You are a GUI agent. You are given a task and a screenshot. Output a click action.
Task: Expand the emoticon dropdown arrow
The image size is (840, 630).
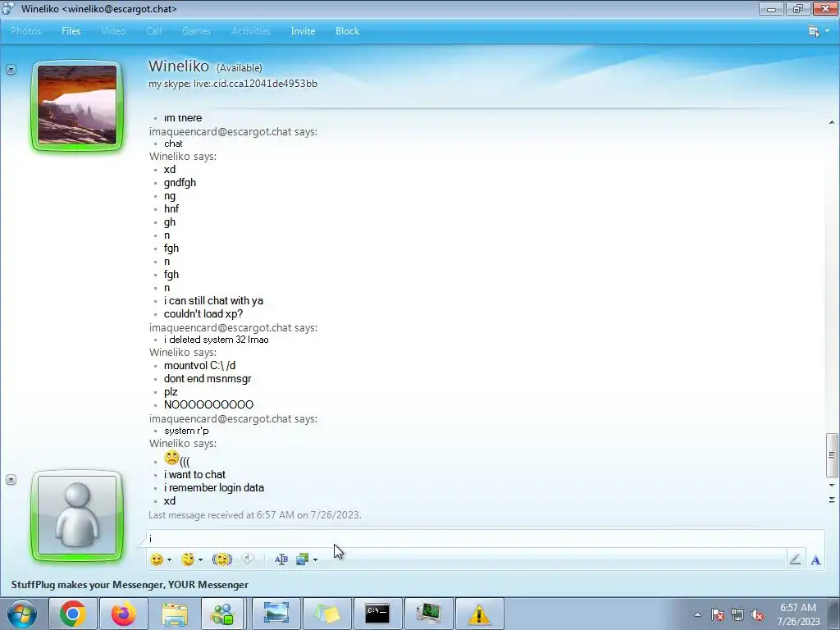(x=169, y=559)
